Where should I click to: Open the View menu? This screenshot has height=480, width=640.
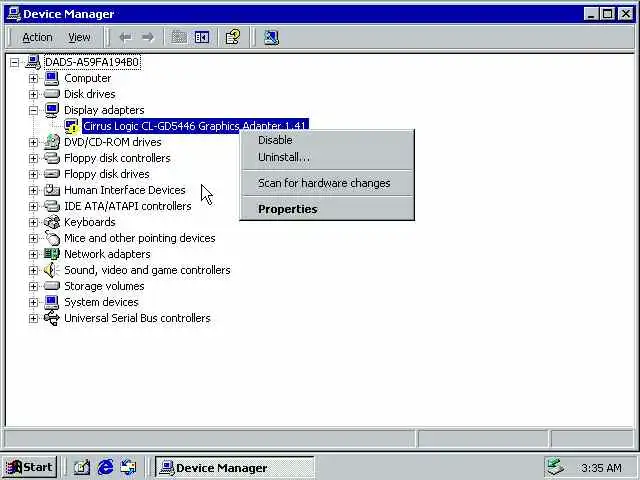[79, 38]
